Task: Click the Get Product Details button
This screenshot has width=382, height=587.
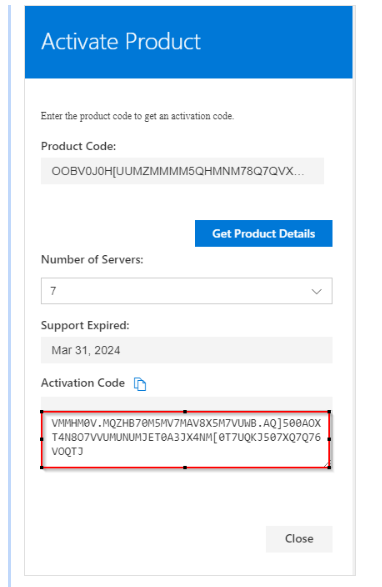Action: [264, 234]
